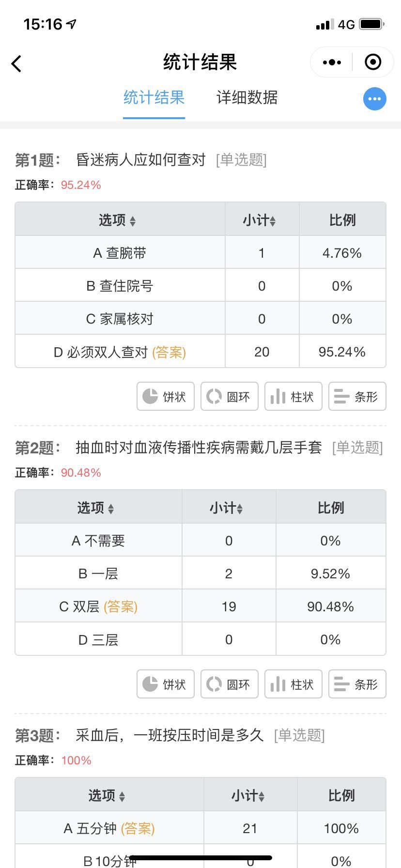Show question 2 results as 柱状 chart
The height and width of the screenshot is (868, 401).
[x=293, y=684]
